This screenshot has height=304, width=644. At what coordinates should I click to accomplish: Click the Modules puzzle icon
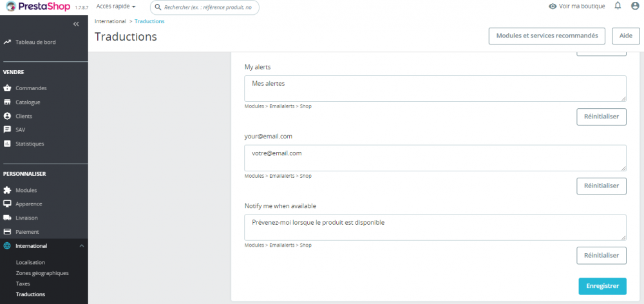click(x=7, y=190)
